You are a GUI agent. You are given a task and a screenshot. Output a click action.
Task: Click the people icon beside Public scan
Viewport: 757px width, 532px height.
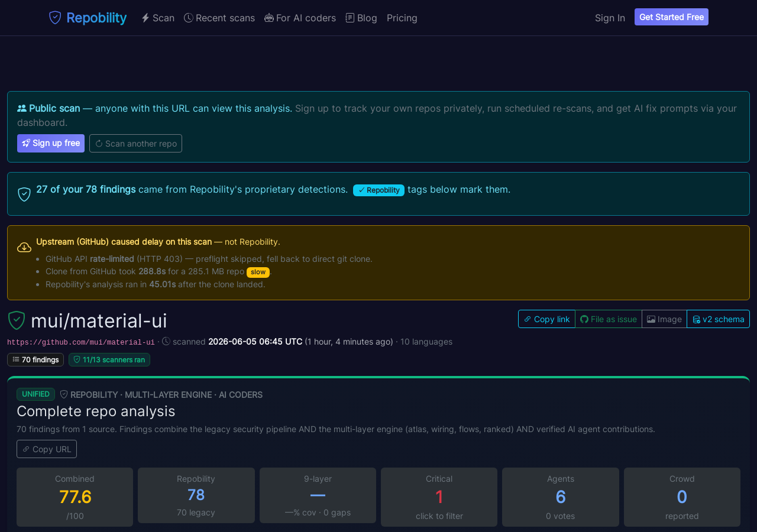click(22, 108)
